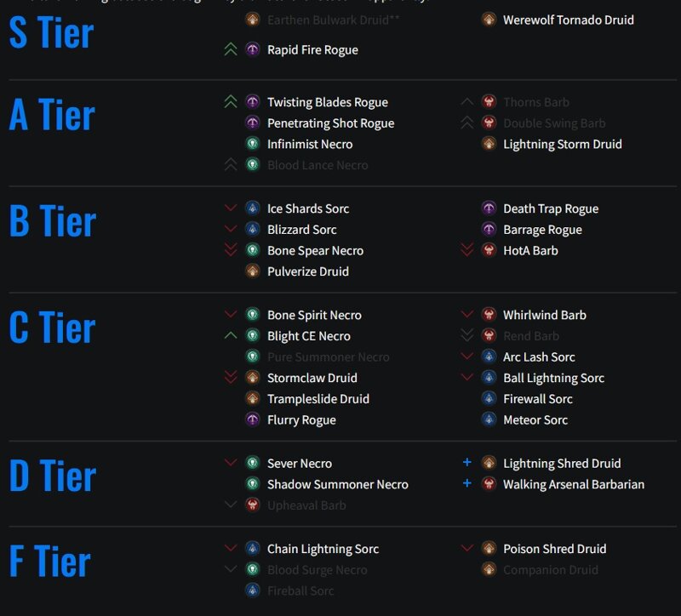Open the Bone Spear Necro build link

pyautogui.click(x=315, y=250)
